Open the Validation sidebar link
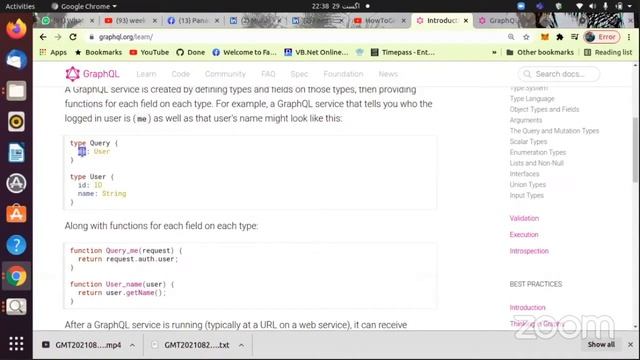 click(524, 218)
